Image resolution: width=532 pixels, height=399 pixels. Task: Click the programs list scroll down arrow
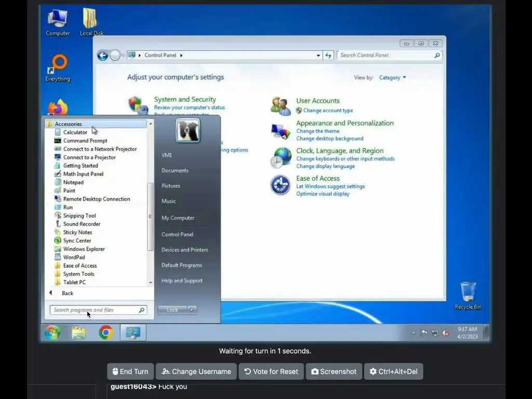(151, 282)
